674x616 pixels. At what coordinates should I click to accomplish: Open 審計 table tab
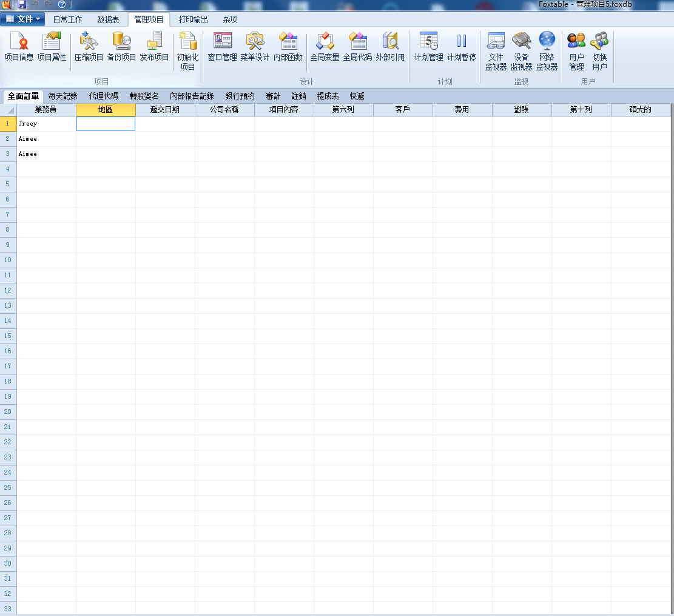coord(273,96)
